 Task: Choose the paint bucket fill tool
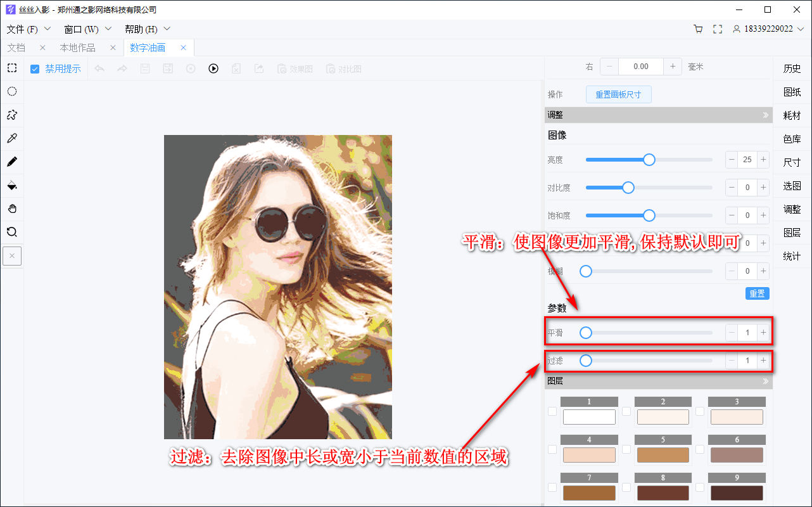[x=11, y=185]
